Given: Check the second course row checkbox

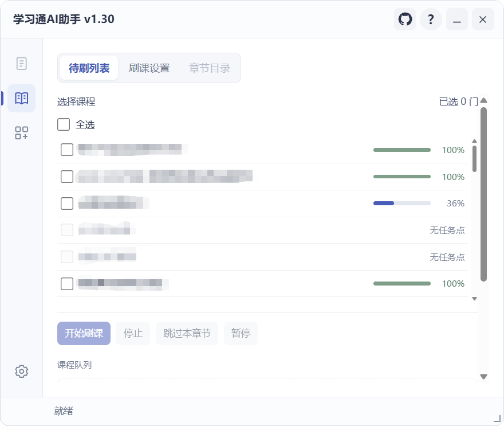Looking at the screenshot, I should 67,177.
